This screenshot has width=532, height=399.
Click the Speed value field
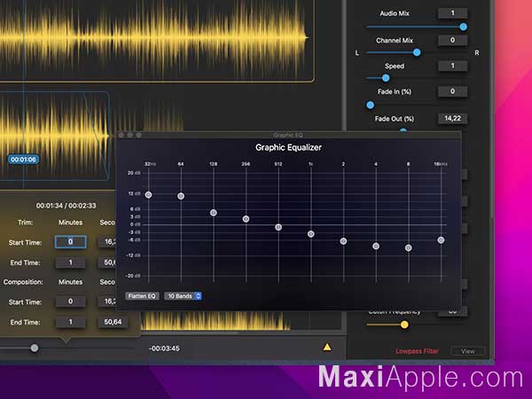[x=452, y=66]
